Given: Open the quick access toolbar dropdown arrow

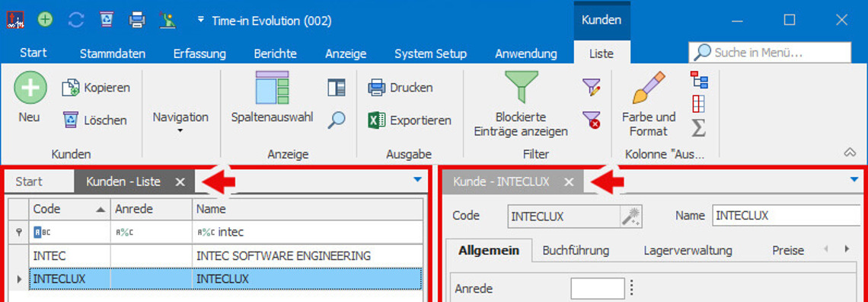Looking at the screenshot, I should pos(201,21).
